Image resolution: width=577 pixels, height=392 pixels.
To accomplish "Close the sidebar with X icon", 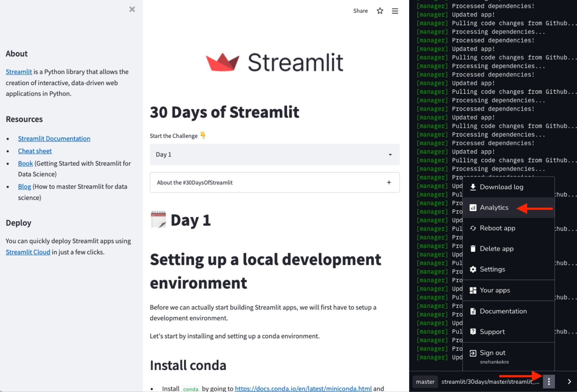I will pyautogui.click(x=132, y=9).
